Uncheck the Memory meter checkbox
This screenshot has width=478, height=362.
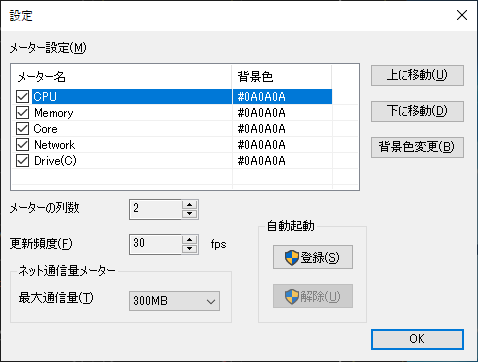coord(22,113)
